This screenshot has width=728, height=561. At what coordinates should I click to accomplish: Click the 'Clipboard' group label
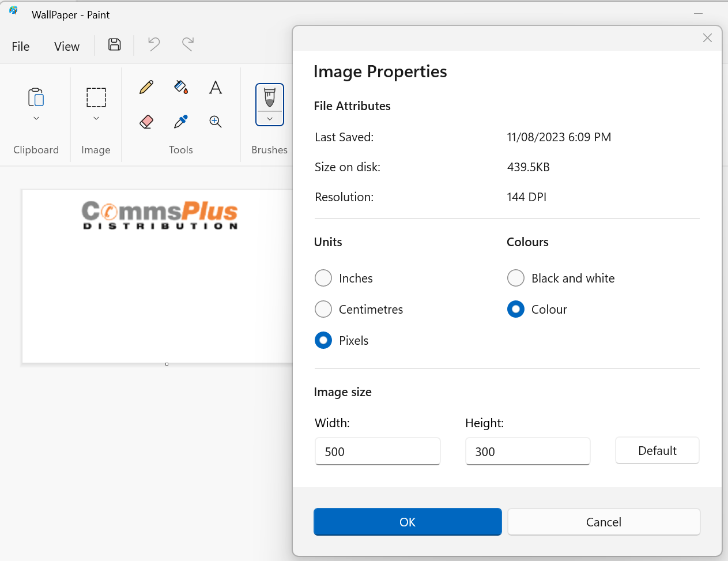[36, 150]
